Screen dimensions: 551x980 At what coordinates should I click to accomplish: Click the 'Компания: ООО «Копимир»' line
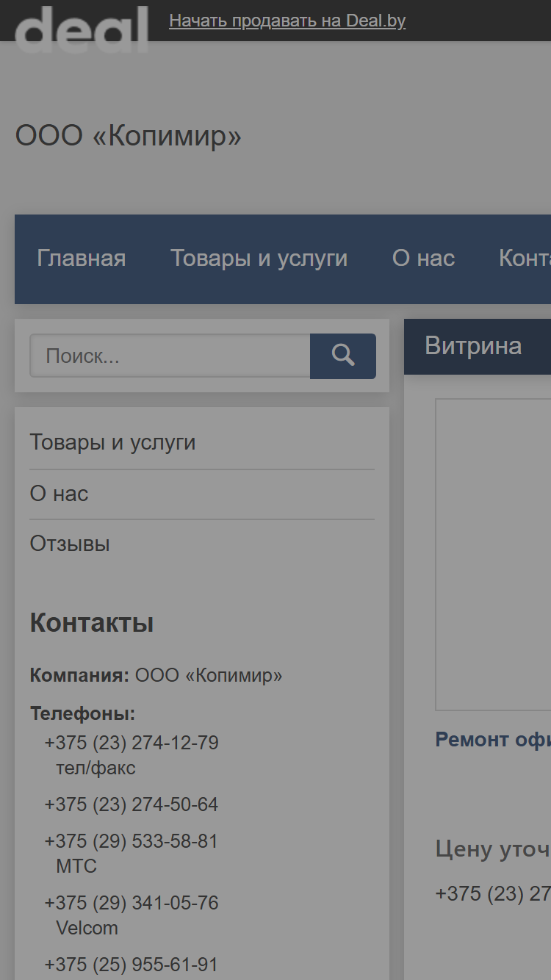pos(156,675)
